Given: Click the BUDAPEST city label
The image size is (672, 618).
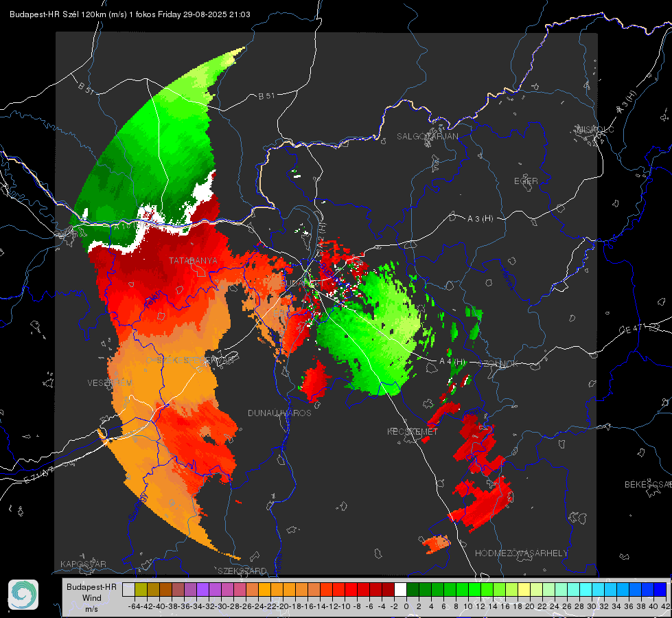Looking at the screenshot, I should coord(302,284).
